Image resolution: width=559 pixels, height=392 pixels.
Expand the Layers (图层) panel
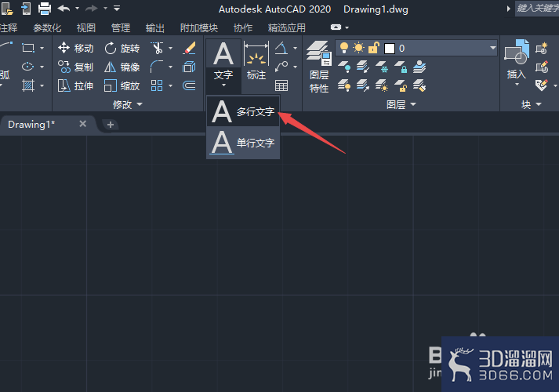point(401,104)
